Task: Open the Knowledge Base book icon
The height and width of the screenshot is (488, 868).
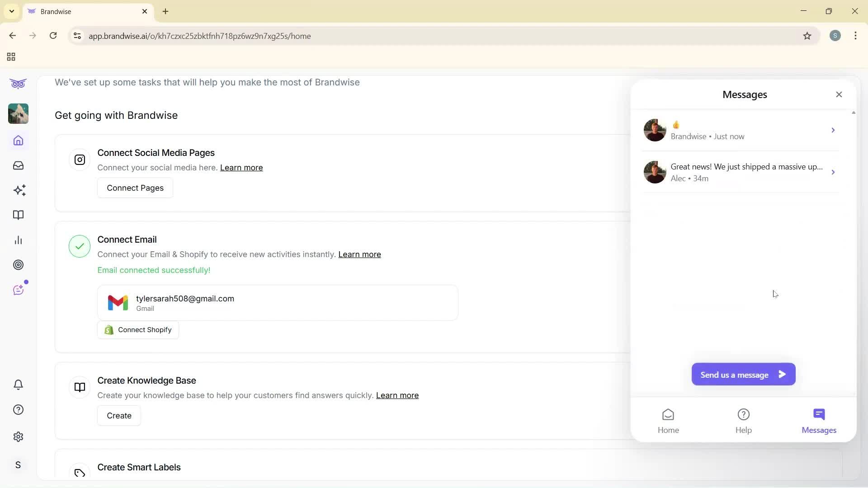Action: tap(18, 215)
